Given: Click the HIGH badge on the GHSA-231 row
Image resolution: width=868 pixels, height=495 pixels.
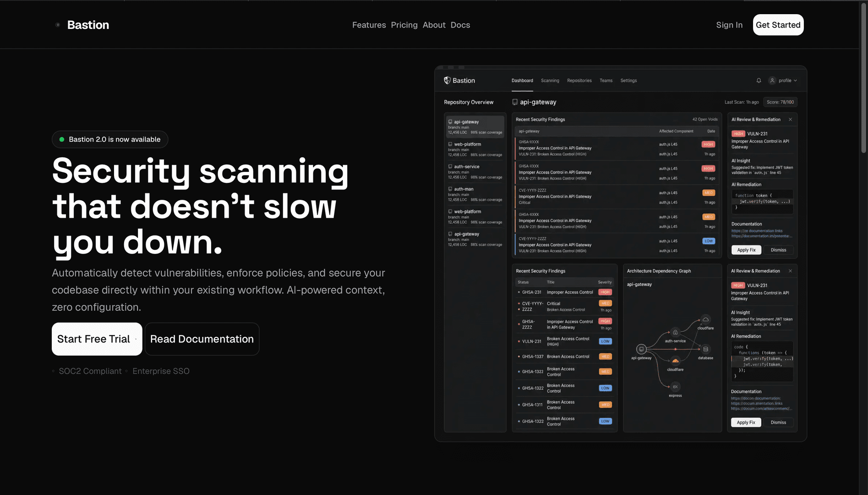Looking at the screenshot, I should (605, 292).
